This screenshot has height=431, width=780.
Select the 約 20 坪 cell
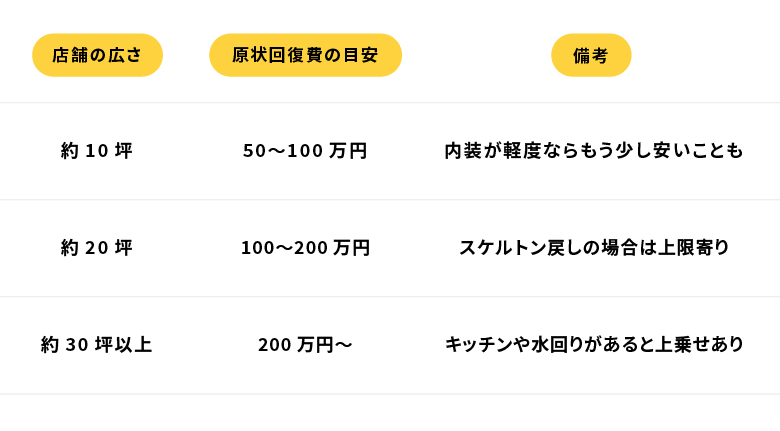point(97,248)
